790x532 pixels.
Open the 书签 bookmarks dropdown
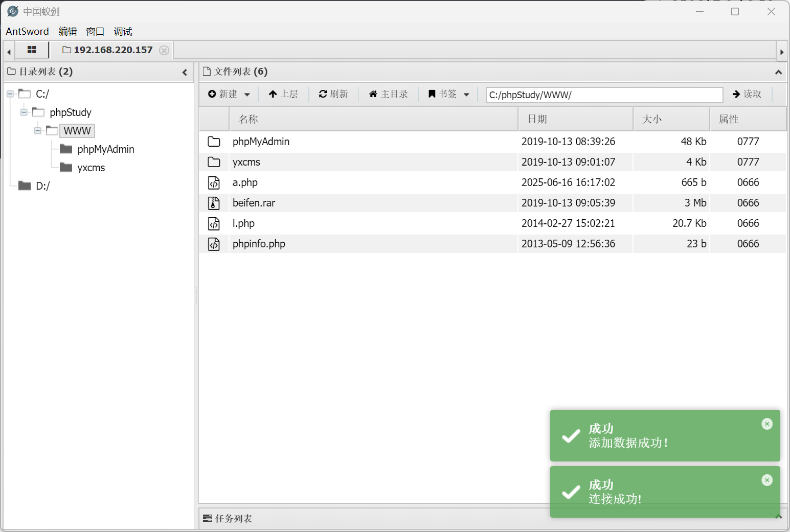(448, 94)
